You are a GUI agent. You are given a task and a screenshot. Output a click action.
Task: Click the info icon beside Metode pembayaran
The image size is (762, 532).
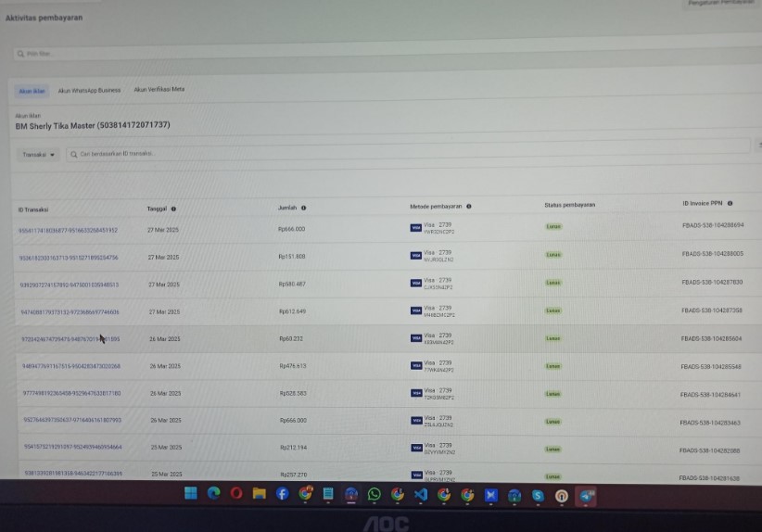[469, 207]
